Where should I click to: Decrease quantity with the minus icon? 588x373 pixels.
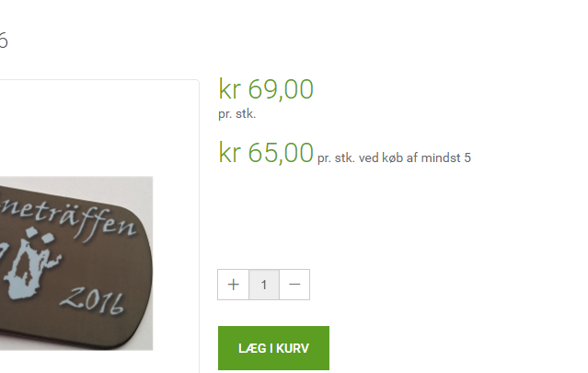pos(294,285)
